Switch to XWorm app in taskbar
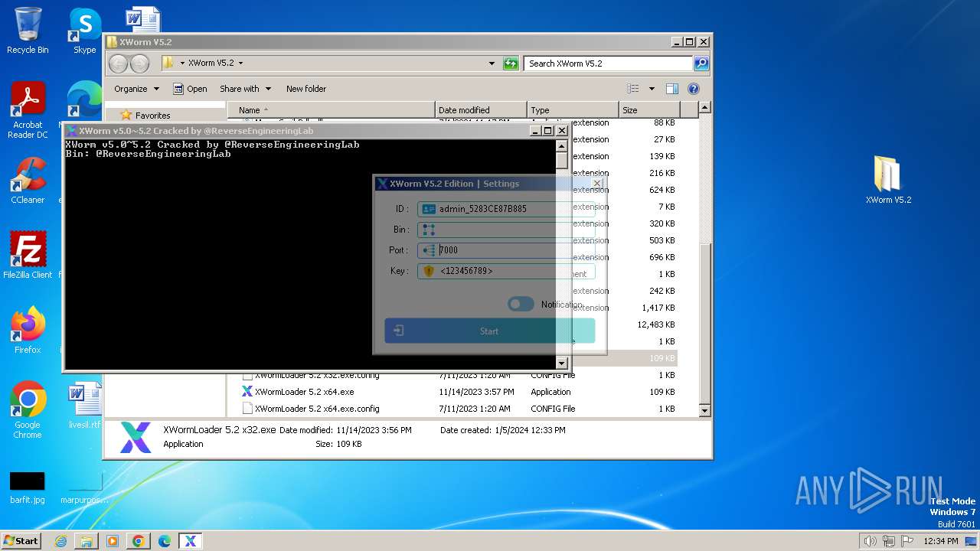 [191, 541]
